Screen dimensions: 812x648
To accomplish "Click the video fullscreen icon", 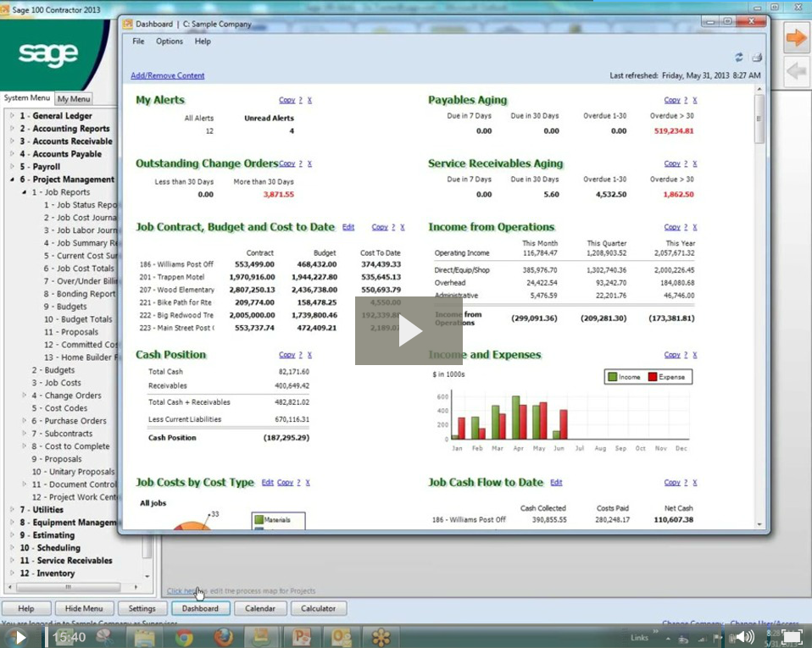I will point(792,637).
